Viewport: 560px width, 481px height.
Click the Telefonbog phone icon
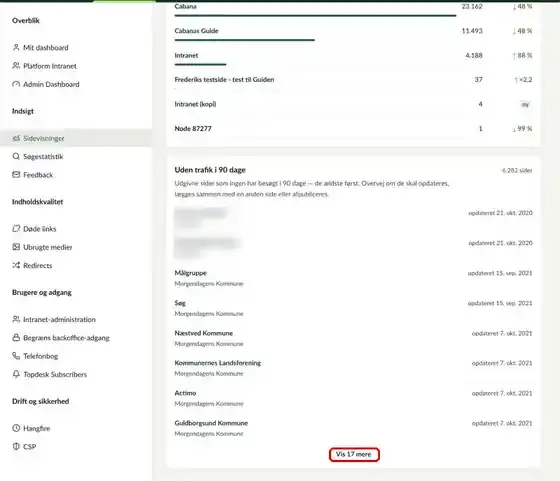point(16,356)
